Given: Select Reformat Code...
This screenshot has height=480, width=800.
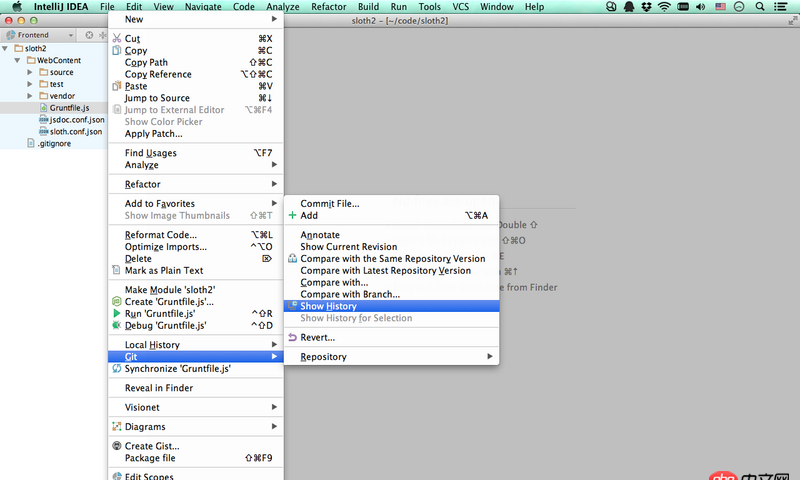Looking at the screenshot, I should [196, 235].
